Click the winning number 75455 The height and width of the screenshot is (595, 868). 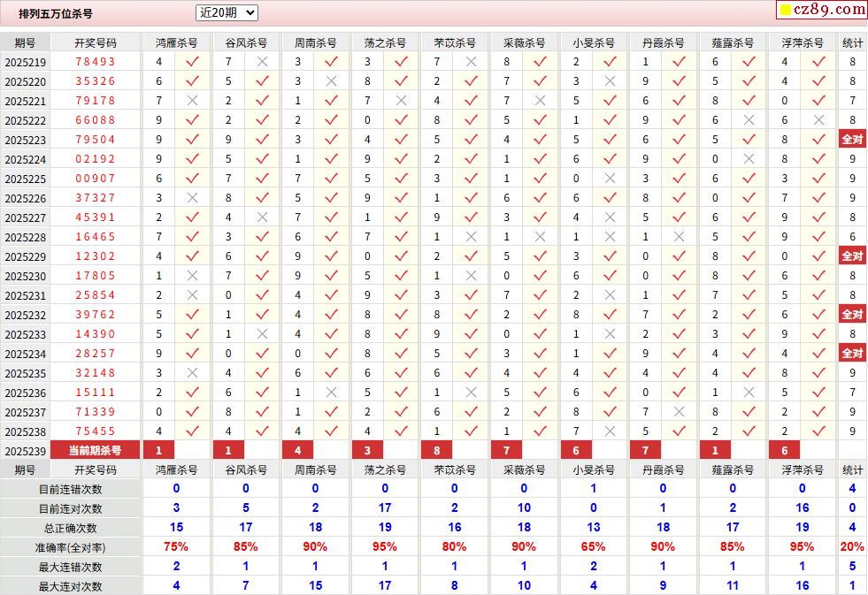point(96,431)
